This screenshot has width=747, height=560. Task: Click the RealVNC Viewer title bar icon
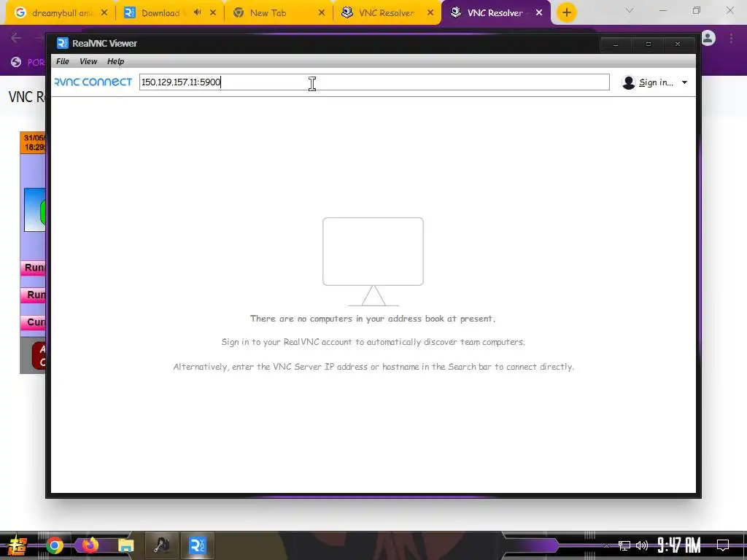click(x=63, y=43)
